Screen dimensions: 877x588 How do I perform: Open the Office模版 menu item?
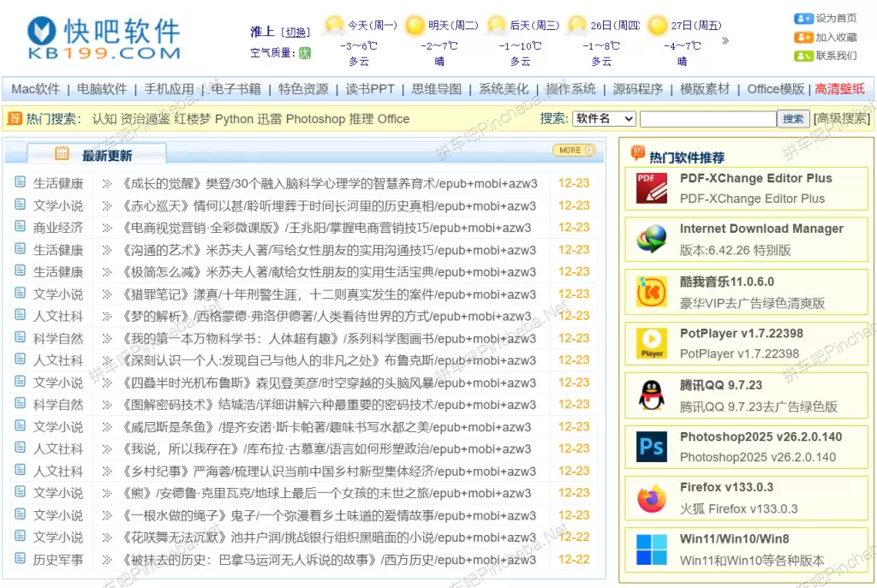point(776,89)
